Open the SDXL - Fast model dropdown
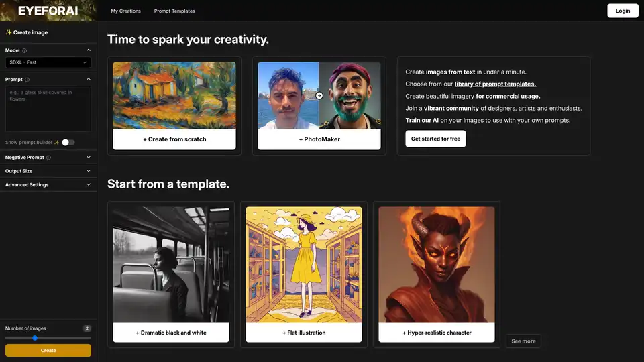The image size is (644, 362). (48, 62)
